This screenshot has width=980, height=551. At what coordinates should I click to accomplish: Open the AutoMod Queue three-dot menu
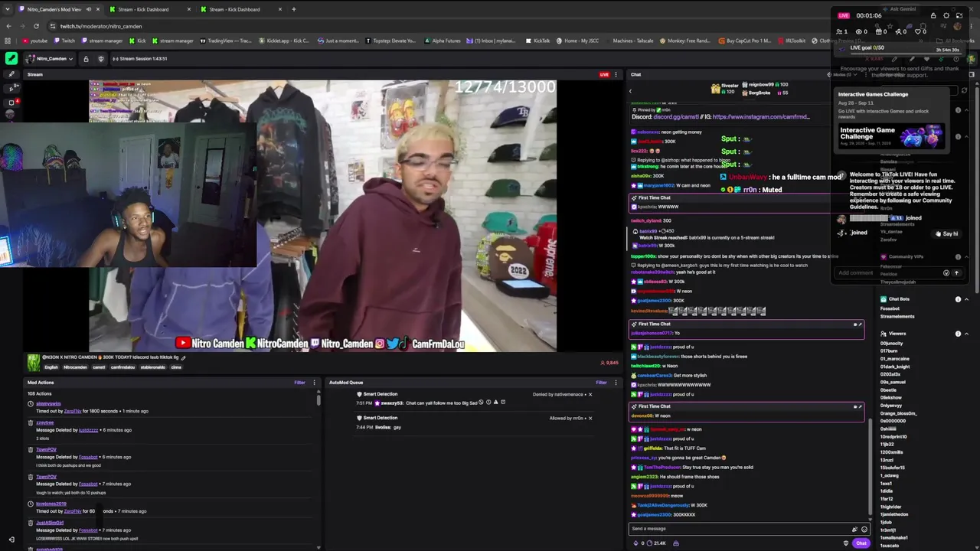click(x=616, y=383)
